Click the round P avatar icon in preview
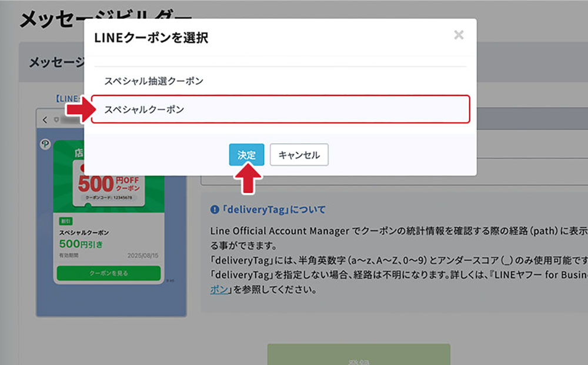The image size is (588, 365). (x=45, y=144)
